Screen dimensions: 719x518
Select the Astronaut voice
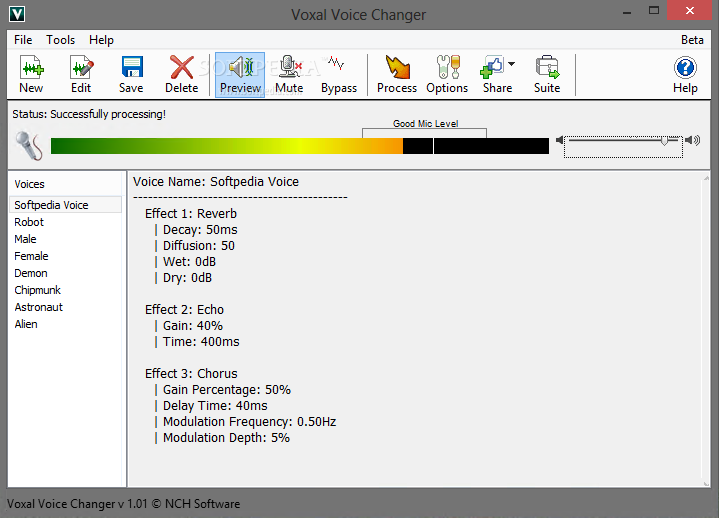pyautogui.click(x=39, y=307)
